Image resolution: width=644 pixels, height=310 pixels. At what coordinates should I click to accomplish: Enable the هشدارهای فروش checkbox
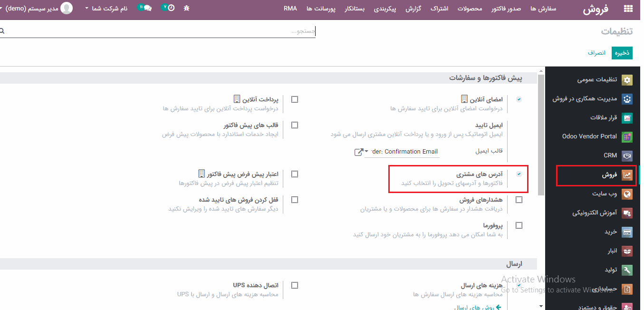point(519,200)
